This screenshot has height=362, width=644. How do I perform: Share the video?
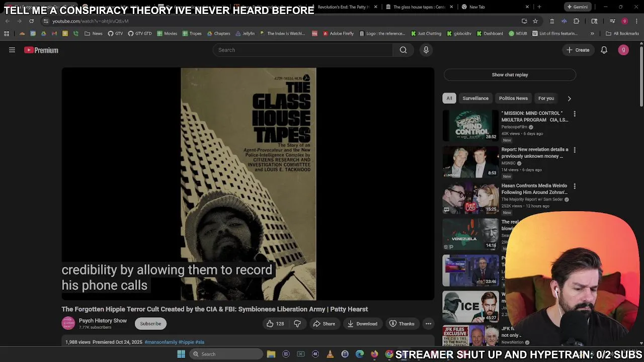click(324, 324)
